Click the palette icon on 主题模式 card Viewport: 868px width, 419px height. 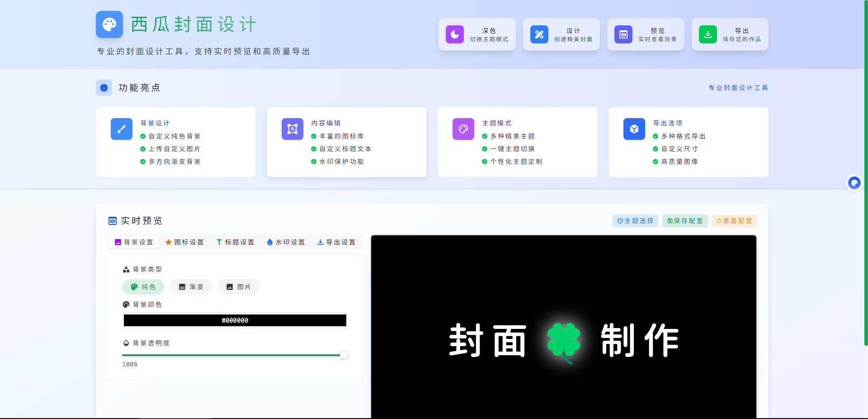[x=463, y=129]
